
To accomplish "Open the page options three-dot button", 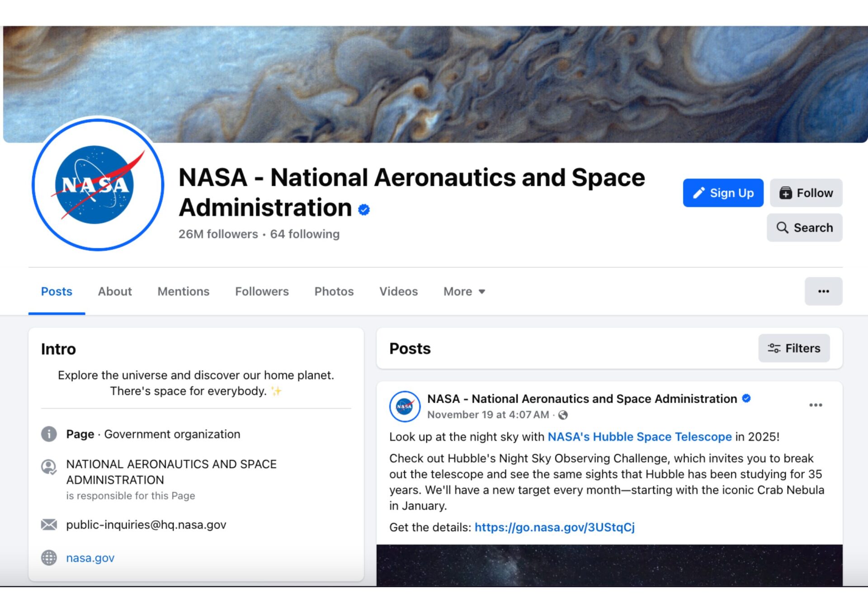I will pos(823,291).
